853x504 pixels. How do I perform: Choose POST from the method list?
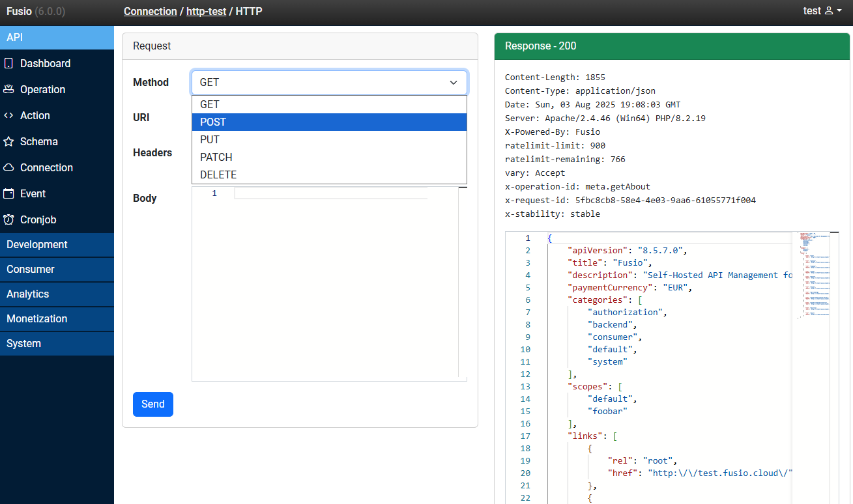click(x=329, y=122)
